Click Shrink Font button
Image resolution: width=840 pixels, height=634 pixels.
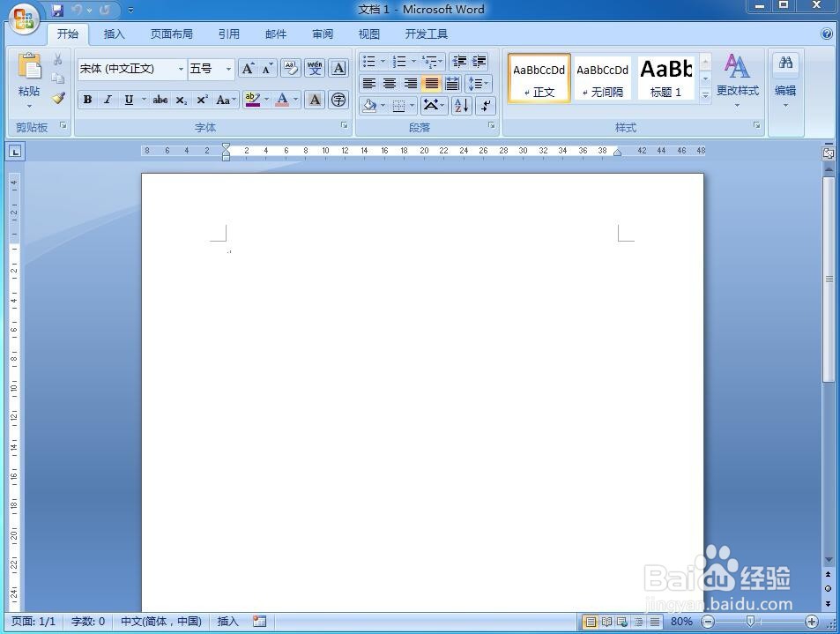pos(267,69)
